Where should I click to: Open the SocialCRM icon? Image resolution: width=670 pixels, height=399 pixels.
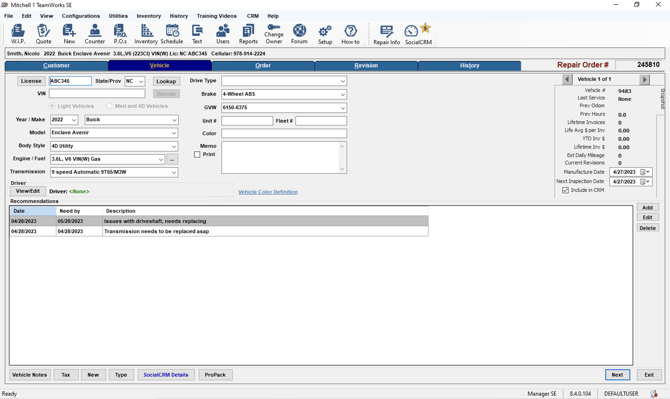click(418, 34)
